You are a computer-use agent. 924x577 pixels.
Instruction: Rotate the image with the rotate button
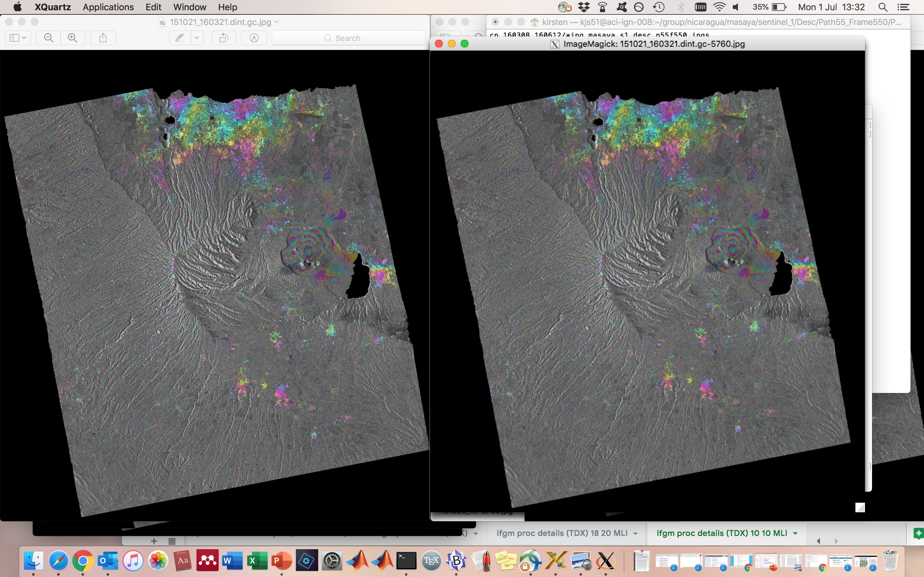click(x=224, y=38)
